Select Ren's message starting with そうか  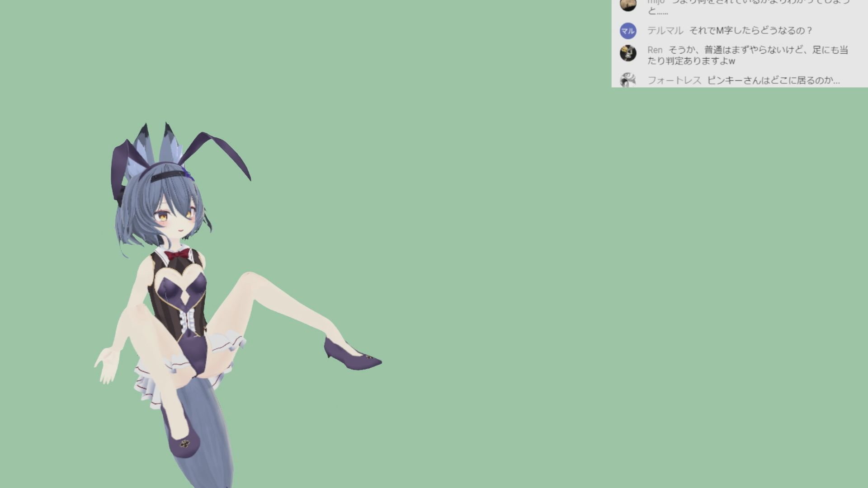click(x=758, y=50)
